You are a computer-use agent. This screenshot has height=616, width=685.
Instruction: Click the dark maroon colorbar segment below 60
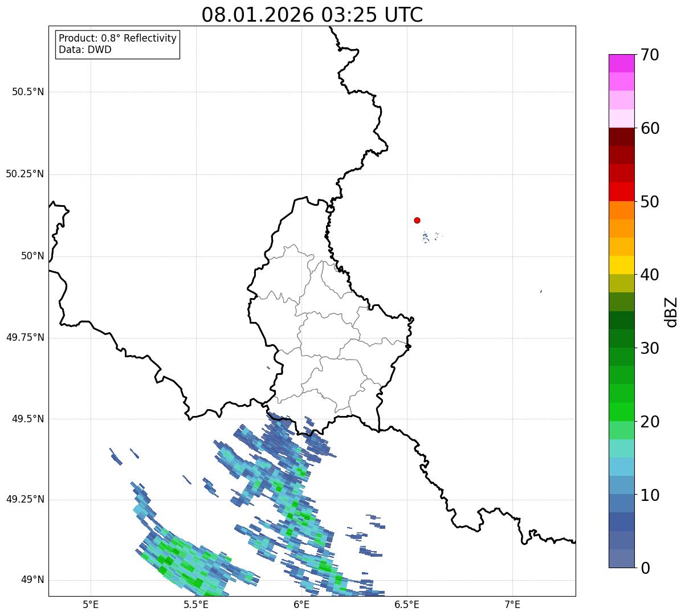(x=621, y=137)
